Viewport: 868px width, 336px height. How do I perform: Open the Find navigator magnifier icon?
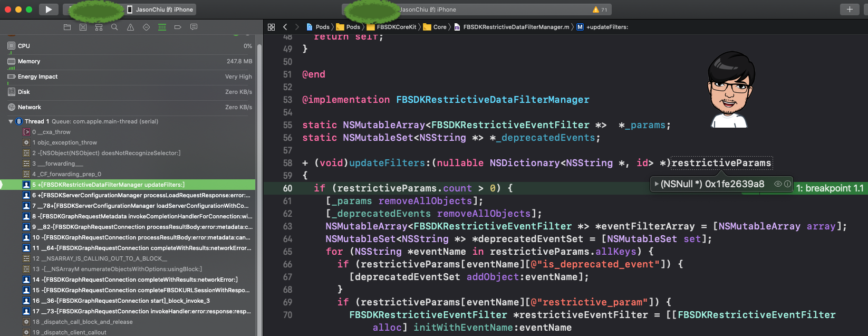pos(114,27)
